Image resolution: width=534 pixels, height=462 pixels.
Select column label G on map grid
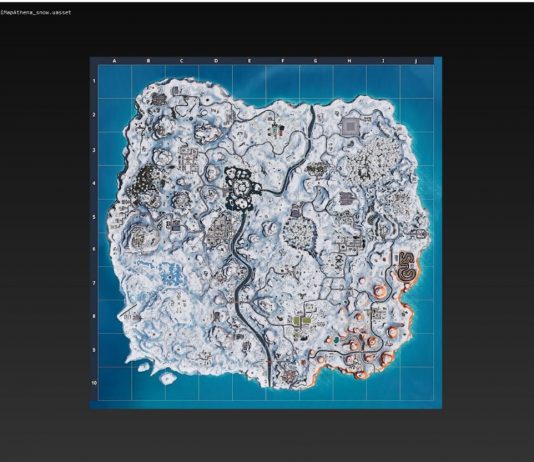click(x=315, y=61)
